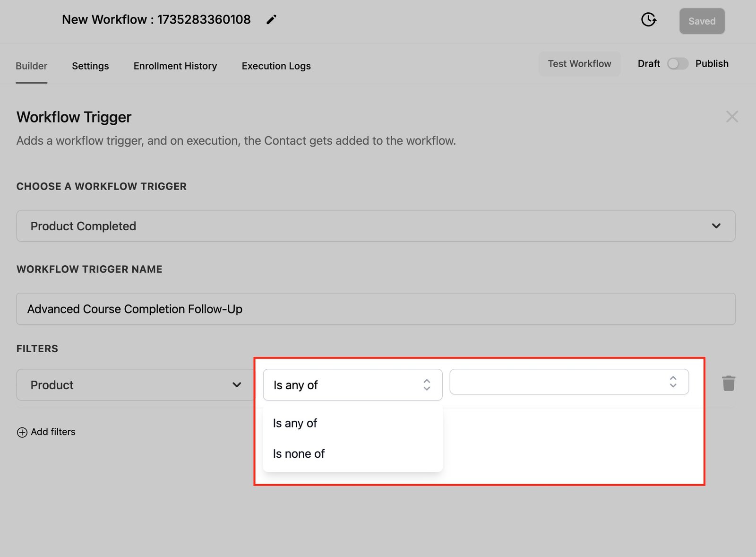Delete the Product filter with trash icon

pos(728,383)
